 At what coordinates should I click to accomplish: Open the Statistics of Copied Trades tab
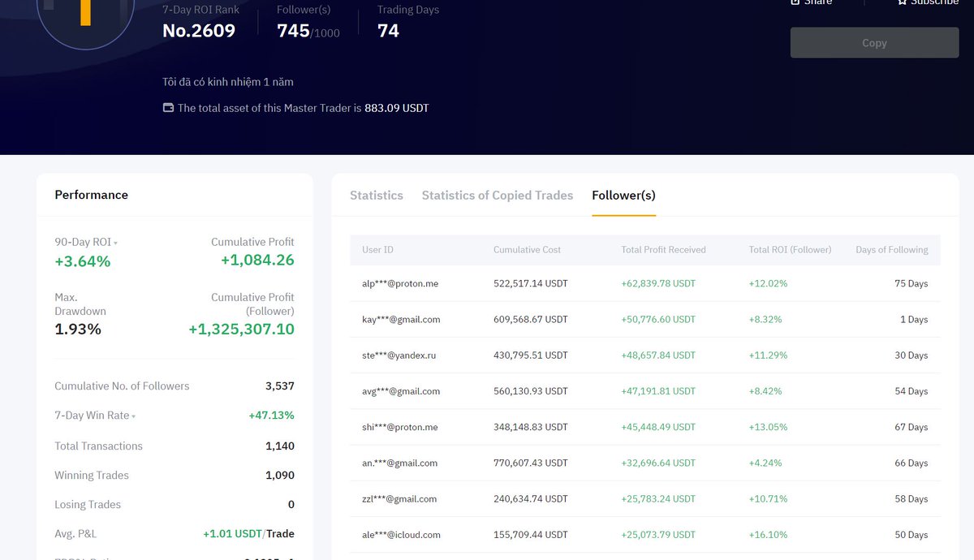[x=497, y=195]
